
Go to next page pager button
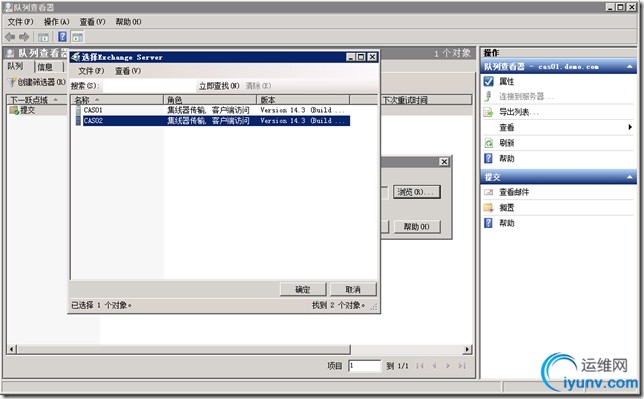[x=448, y=366]
